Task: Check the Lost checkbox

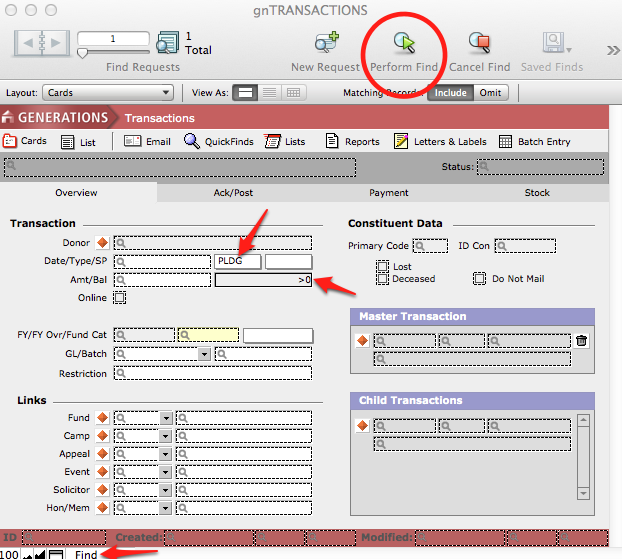Action: [x=382, y=267]
